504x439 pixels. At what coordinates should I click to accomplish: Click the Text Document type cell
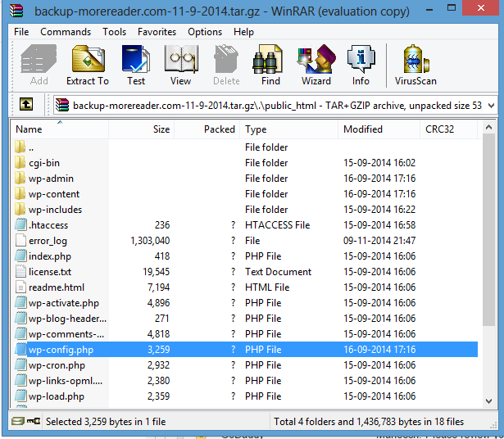tap(278, 272)
